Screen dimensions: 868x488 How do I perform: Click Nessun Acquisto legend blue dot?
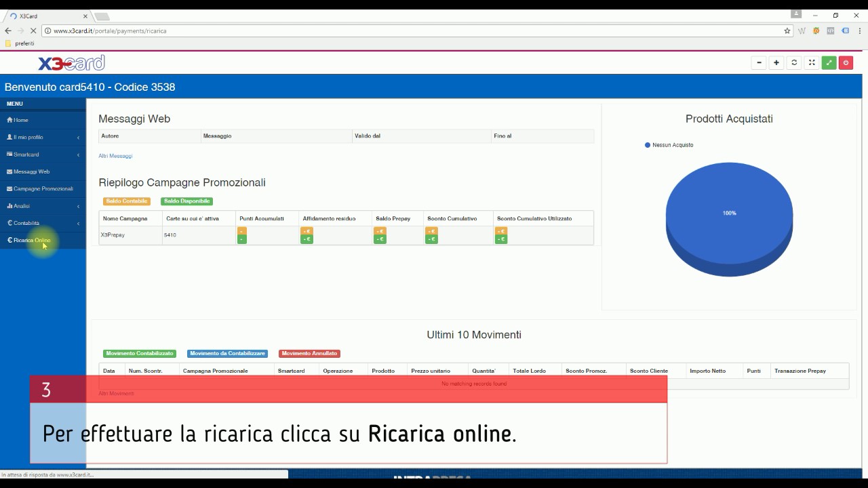pyautogui.click(x=648, y=145)
